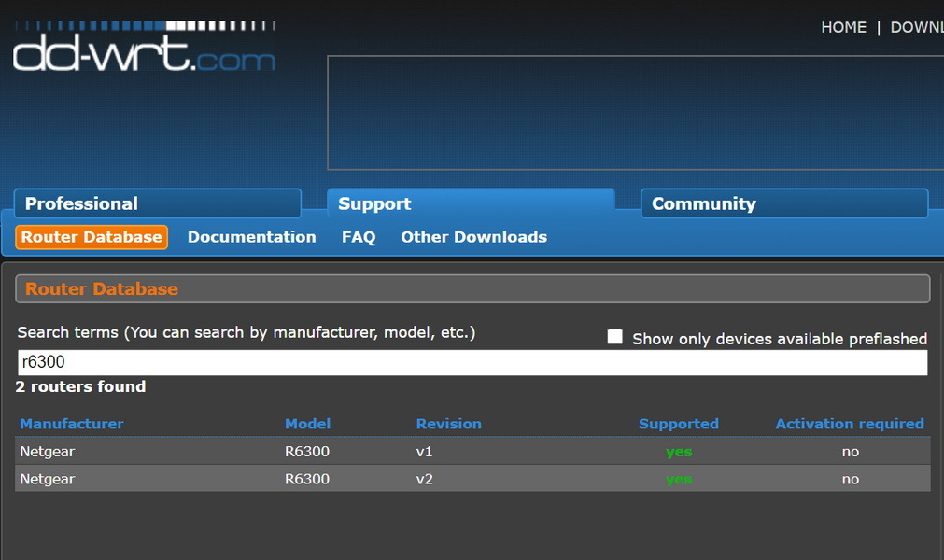Click 'no' activation value in v1 row
Viewport: 944px width, 560px height.
point(850,452)
